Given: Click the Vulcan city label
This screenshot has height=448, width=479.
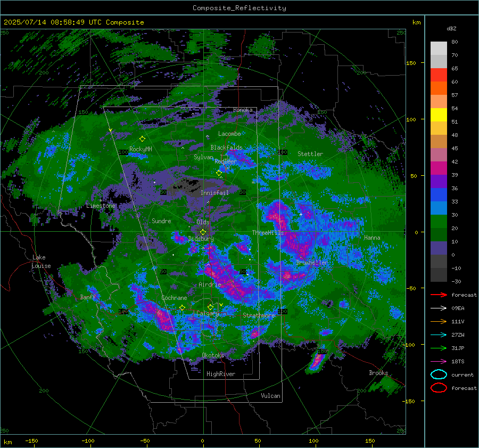Looking at the screenshot, I should 271,396.
